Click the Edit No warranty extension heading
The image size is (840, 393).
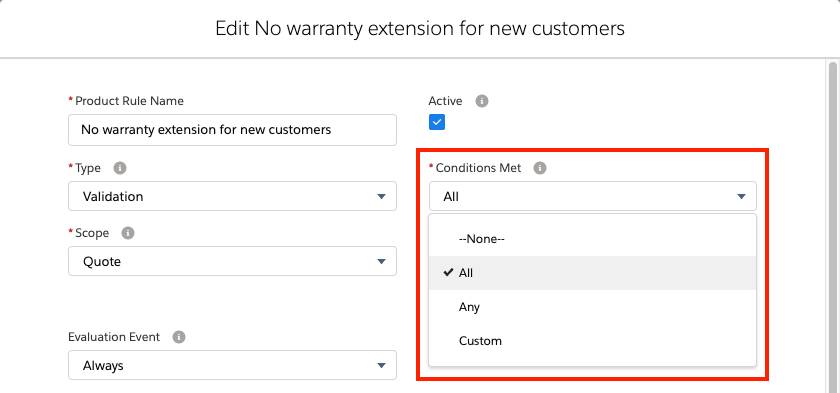(420, 28)
